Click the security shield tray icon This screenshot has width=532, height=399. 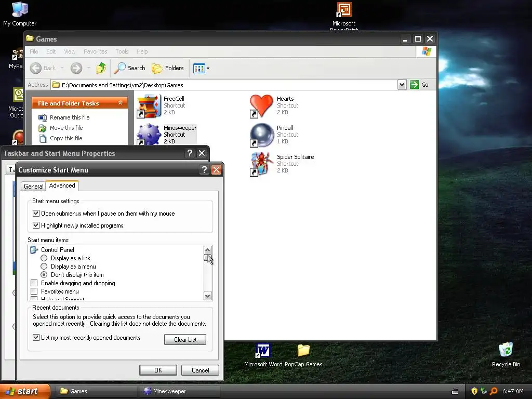click(x=474, y=391)
